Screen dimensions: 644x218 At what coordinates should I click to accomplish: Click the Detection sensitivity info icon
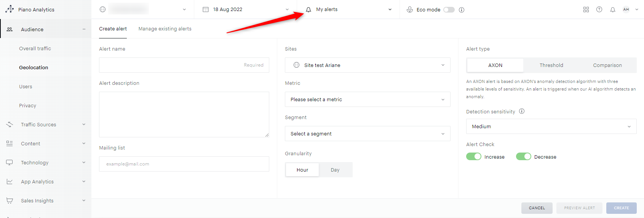pos(522,111)
